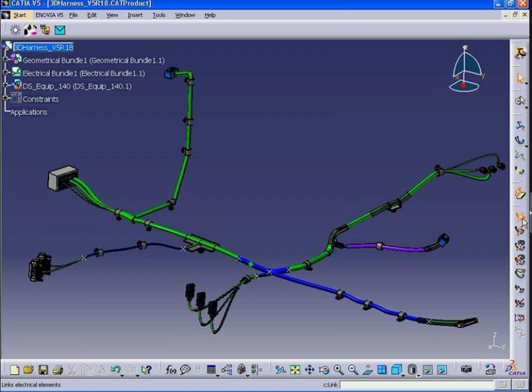Open the Formula f(x) tool
Screen dimensions: 532x392
coord(171,370)
